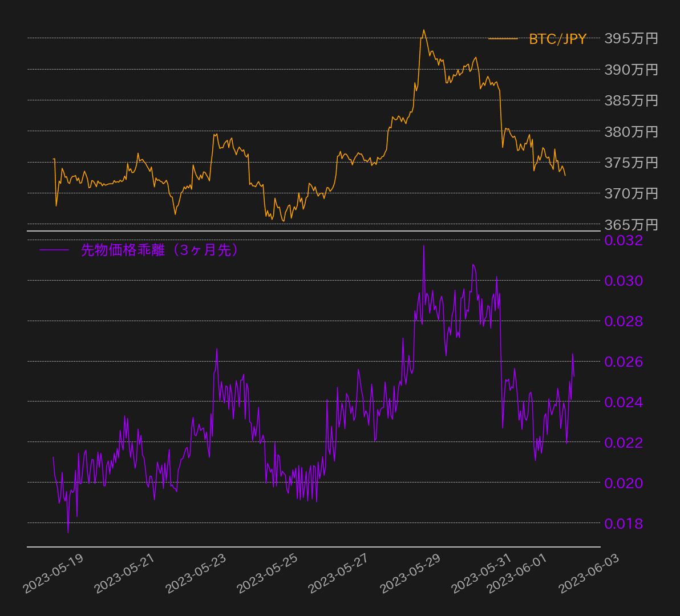Click the 2023-05-29 date label
This screenshot has width=680, height=616.
(410, 573)
